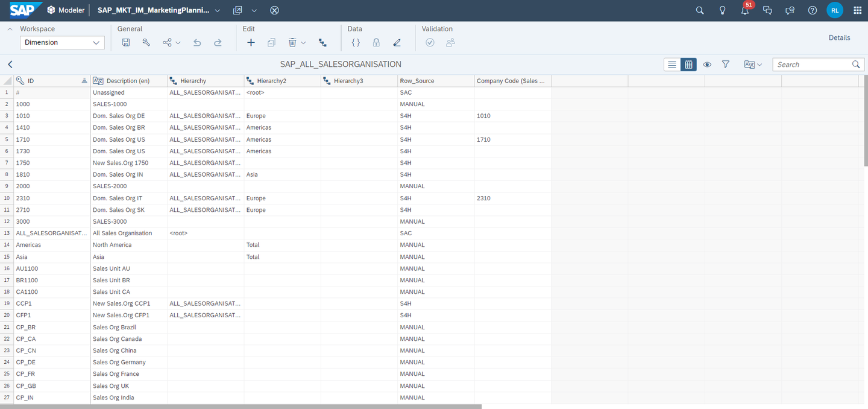Open the global search magnifier in header

(700, 10)
